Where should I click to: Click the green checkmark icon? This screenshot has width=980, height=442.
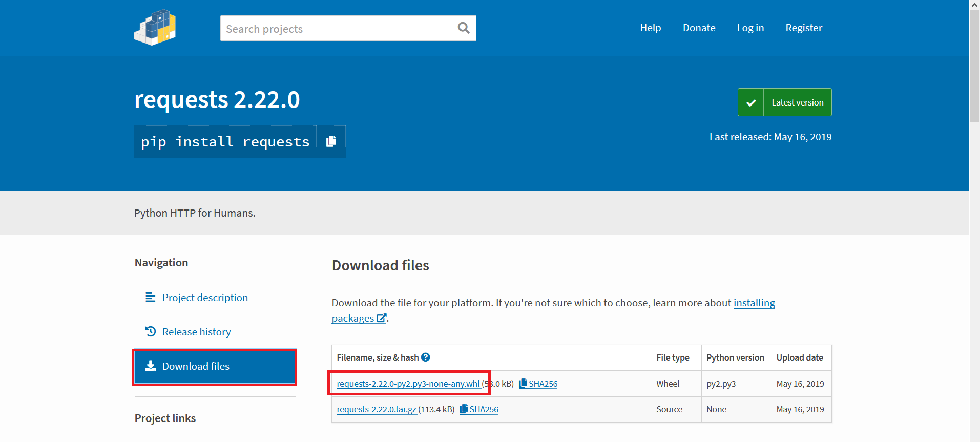(x=751, y=102)
